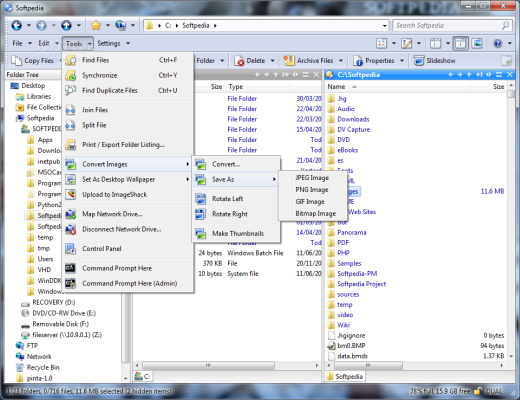Click the Forward navigation arrow icon
Viewport: 520px width, 400px height.
(x=41, y=25)
